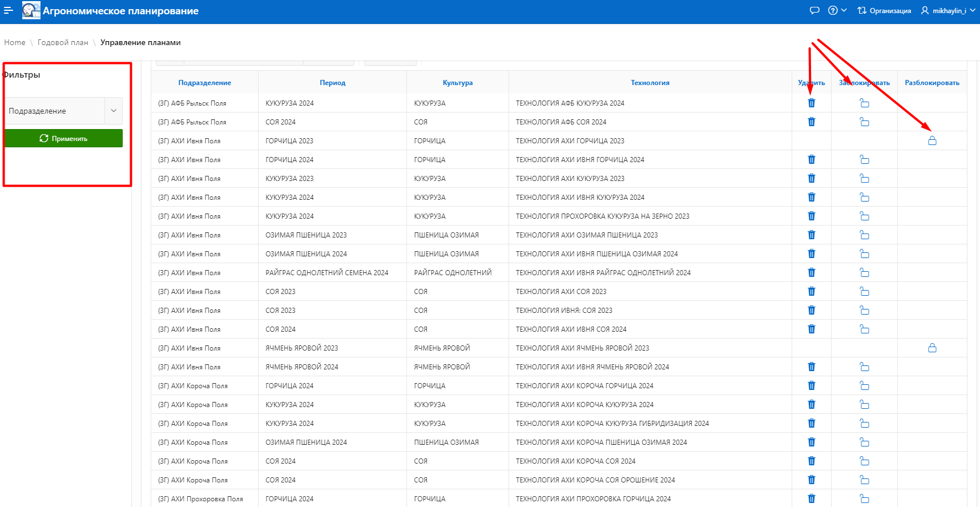Delete the АХИ КОРОЧА СОЯ ОРОШЕНИЕ 2024 row
This screenshot has height=507, width=980.
(811, 480)
